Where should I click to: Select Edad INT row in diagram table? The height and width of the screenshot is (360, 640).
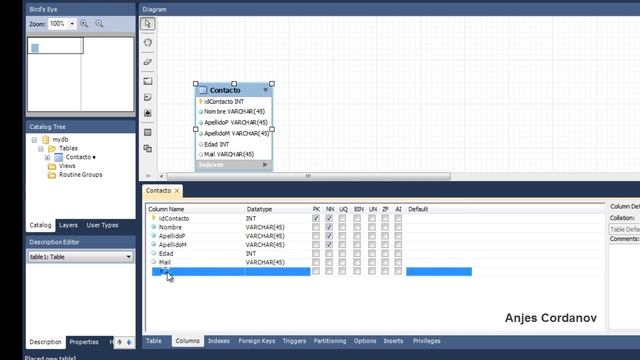[233, 144]
